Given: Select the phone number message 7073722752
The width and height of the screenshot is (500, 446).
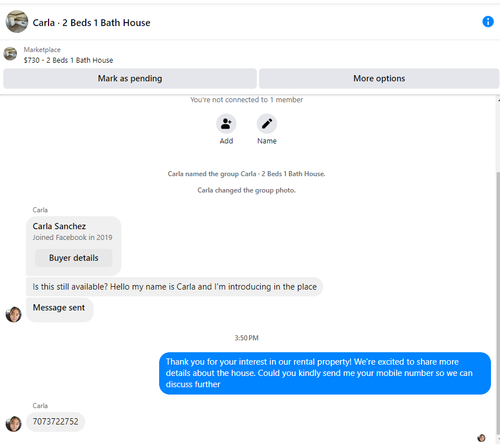Looking at the screenshot, I should point(55,422).
